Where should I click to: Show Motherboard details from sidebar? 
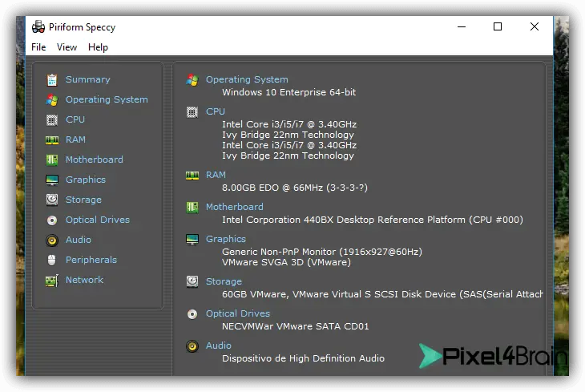click(x=94, y=160)
